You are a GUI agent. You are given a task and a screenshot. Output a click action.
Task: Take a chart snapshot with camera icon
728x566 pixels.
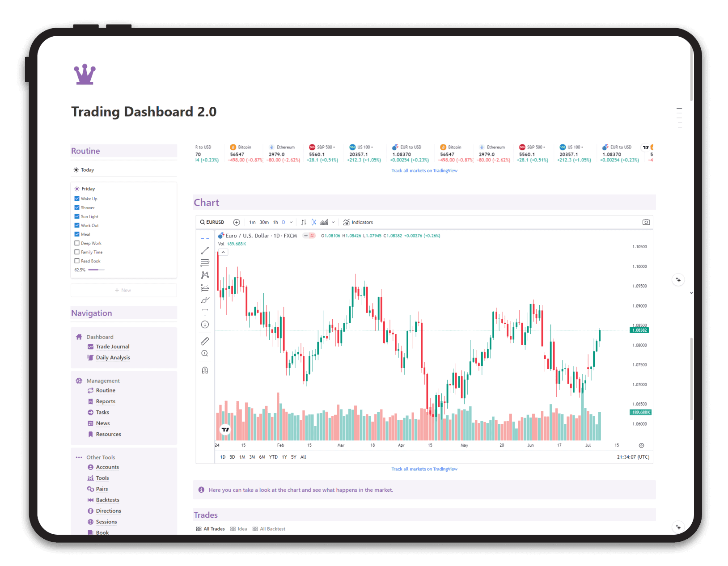coord(646,222)
